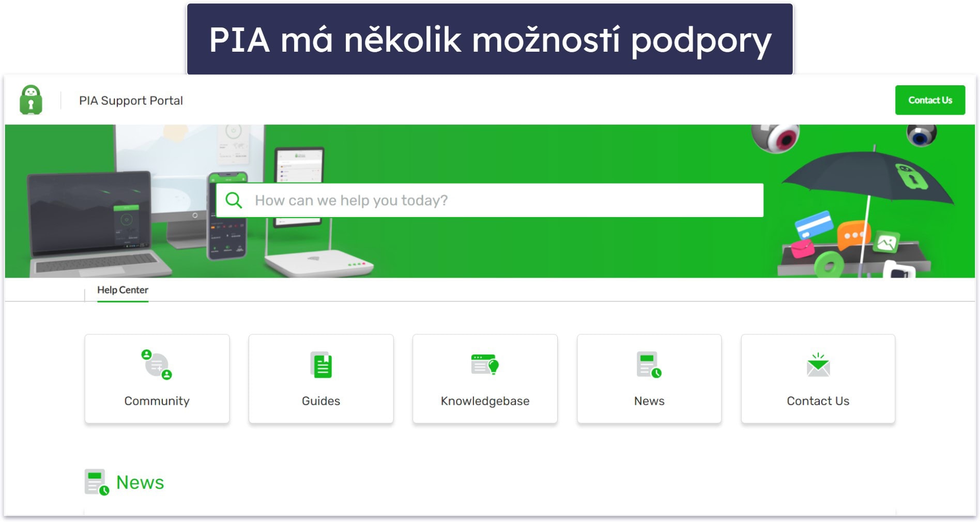Open the PIA Support Portal title link
Viewport: 980px width, 522px height.
point(131,101)
